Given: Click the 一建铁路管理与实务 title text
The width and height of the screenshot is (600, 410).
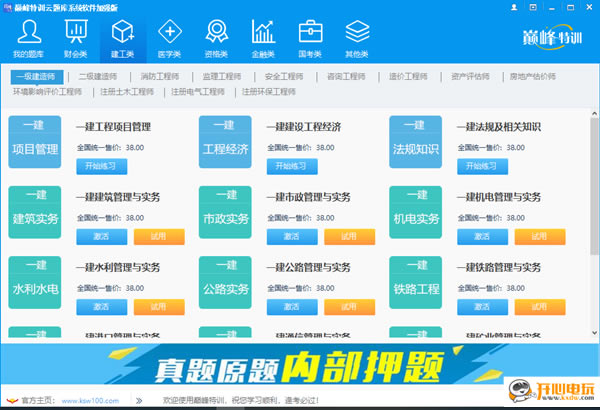Looking at the screenshot, I should [x=499, y=267].
